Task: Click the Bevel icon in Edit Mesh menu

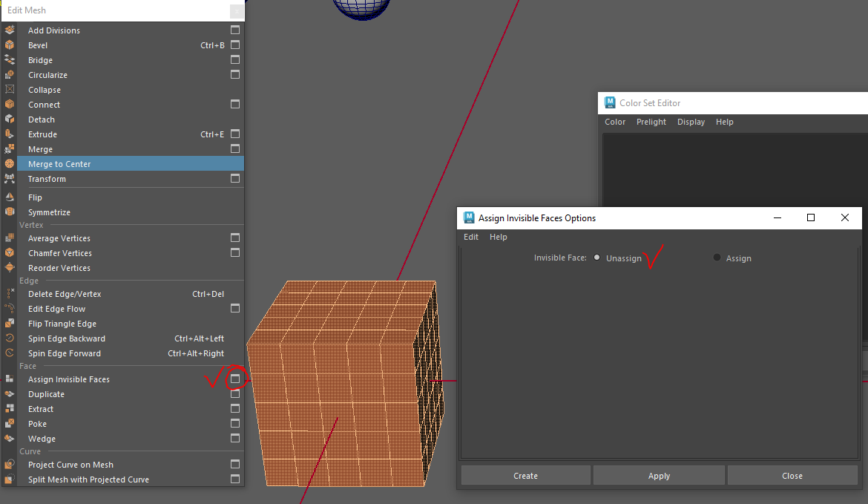Action: pos(10,45)
